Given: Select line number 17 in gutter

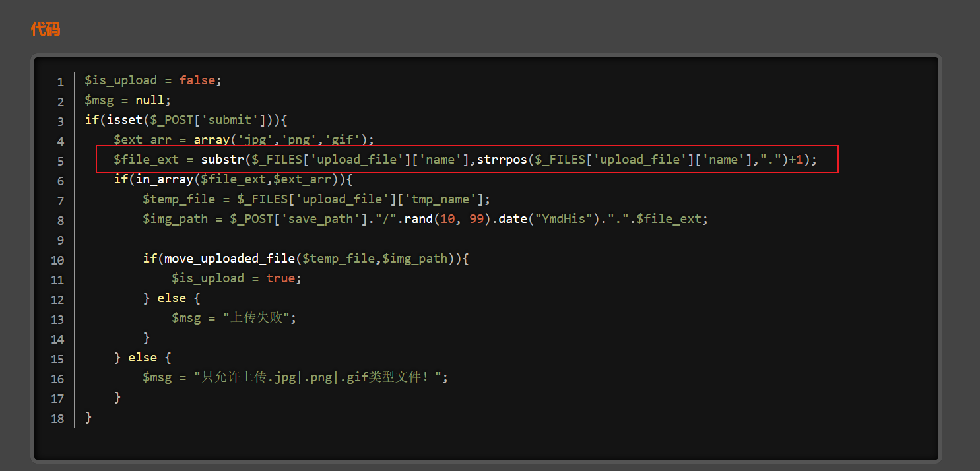Looking at the screenshot, I should (x=57, y=398).
